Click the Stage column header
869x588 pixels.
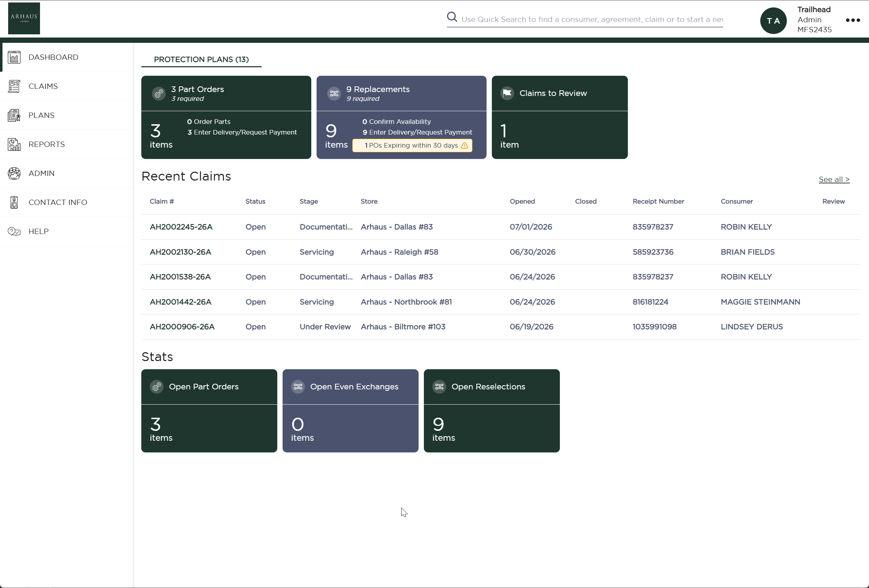click(308, 201)
